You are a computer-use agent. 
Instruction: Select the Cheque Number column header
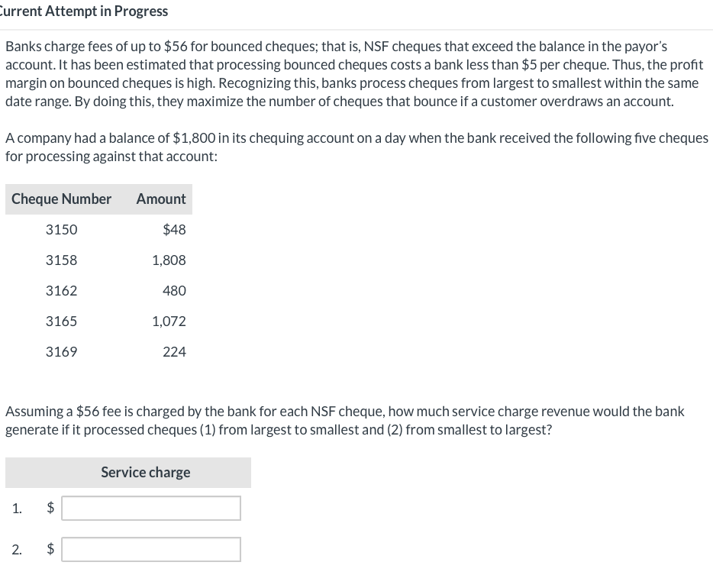(60, 199)
